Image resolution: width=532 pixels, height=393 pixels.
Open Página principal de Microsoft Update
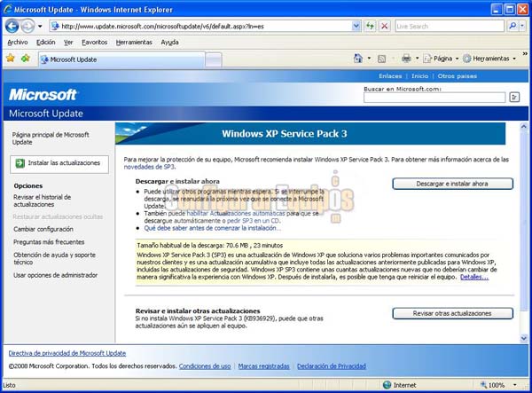[51, 138]
